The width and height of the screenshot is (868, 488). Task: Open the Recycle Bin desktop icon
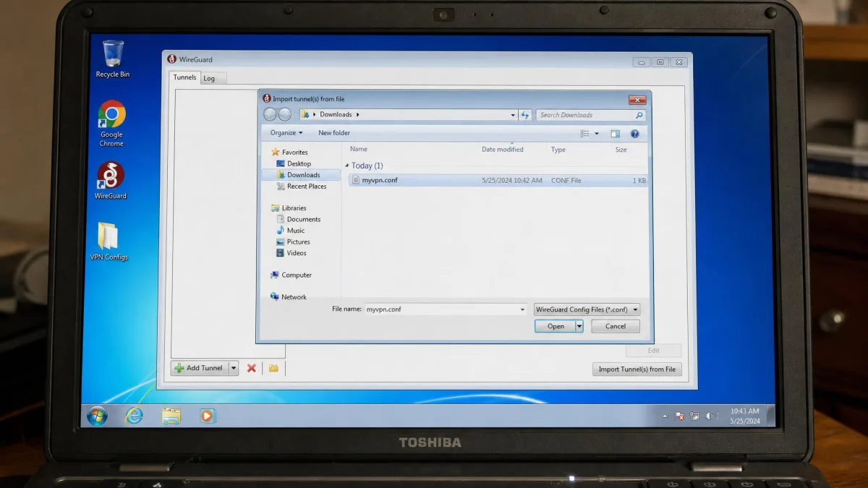113,59
